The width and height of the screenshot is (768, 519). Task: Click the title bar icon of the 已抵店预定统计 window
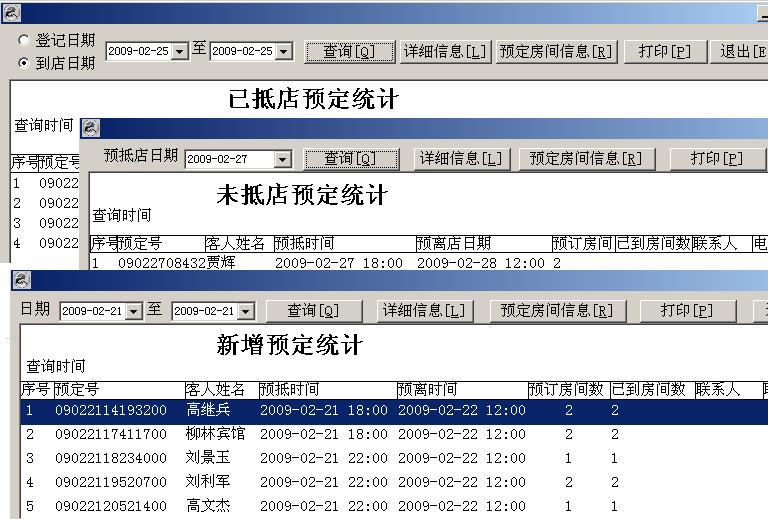coord(11,13)
